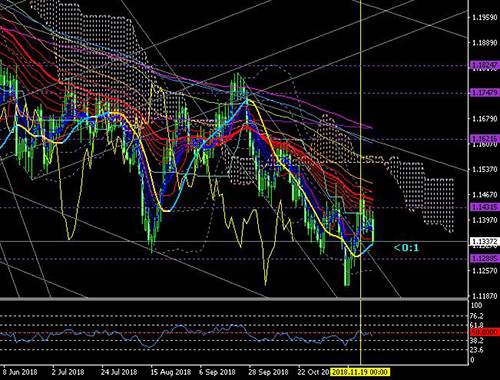Image resolution: width=500 pixels, height=380 pixels.
Task: Click the 1.17479 purple price level label
Action: coord(485,92)
